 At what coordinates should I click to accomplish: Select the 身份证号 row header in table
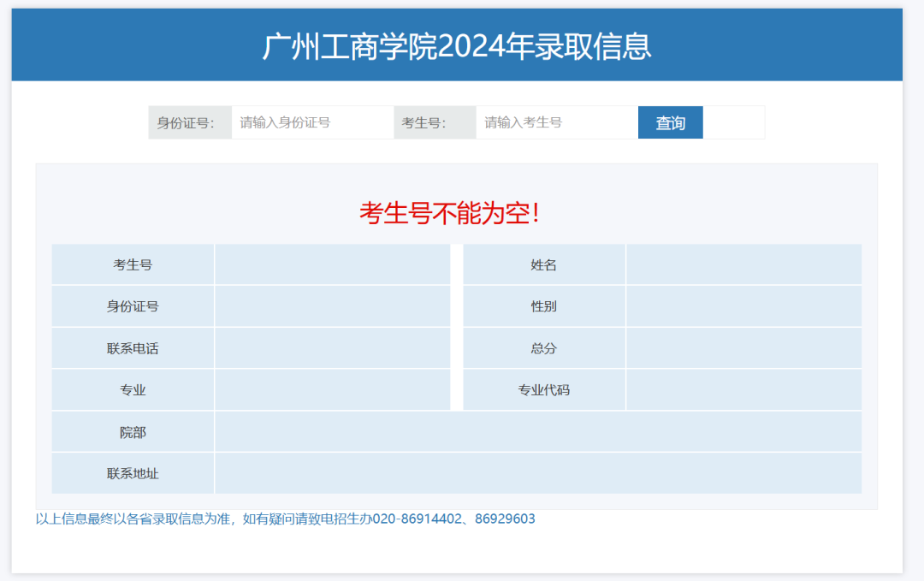(132, 305)
